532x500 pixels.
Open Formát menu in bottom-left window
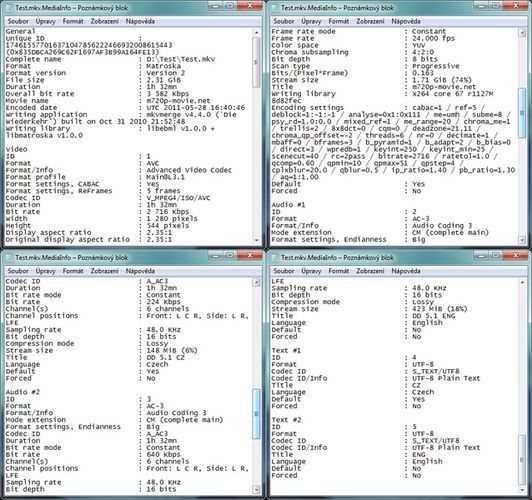coord(73,271)
